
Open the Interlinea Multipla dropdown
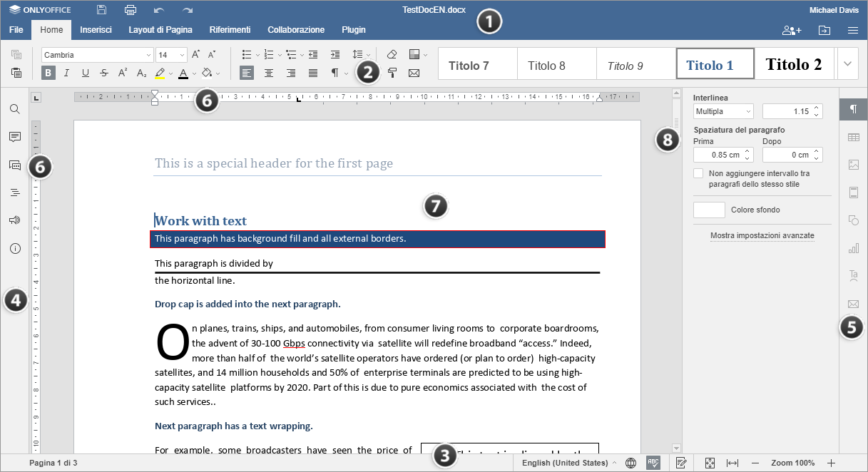click(x=723, y=111)
